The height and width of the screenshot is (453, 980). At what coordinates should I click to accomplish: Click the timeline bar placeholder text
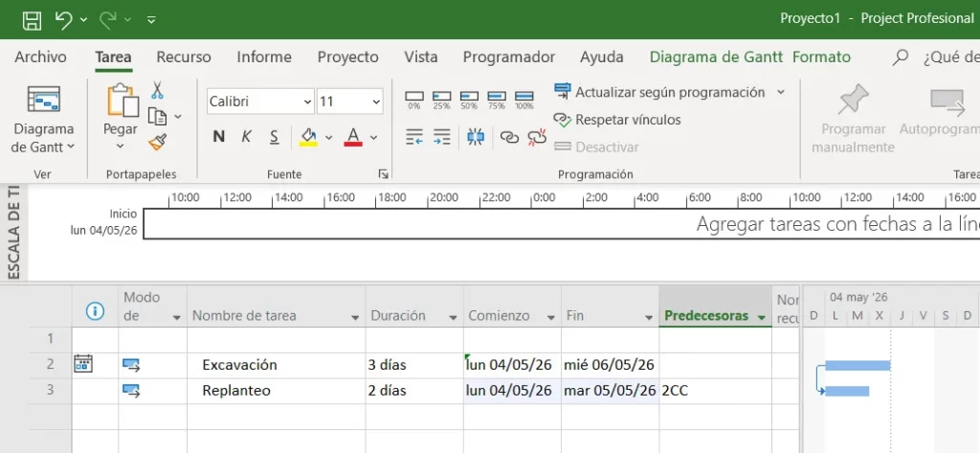837,224
